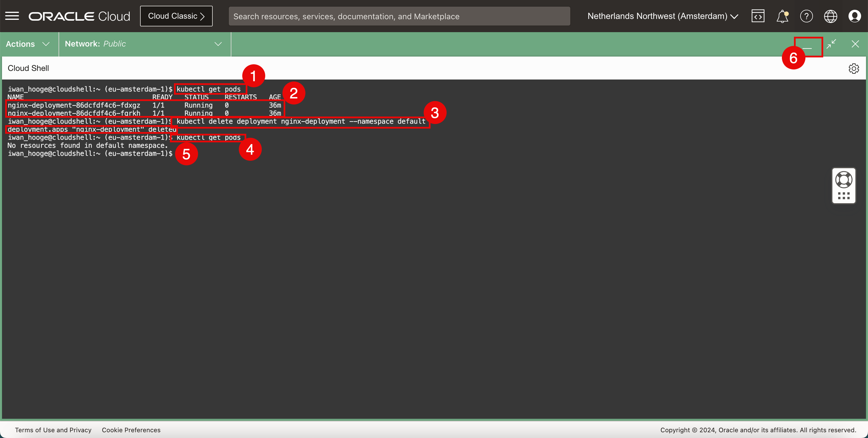Click the lifebuoy support help icon
Image resolution: width=868 pixels, height=438 pixels.
[844, 180]
